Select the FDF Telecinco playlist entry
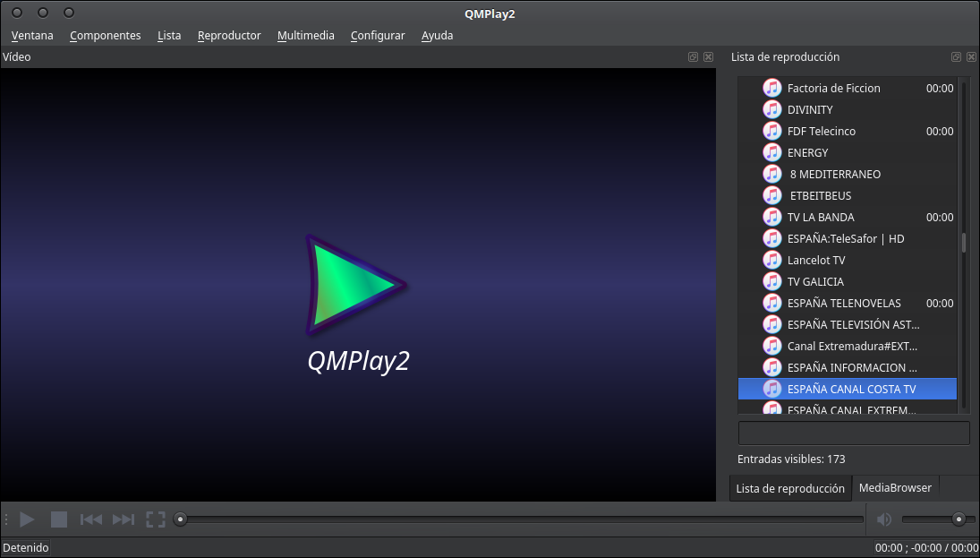This screenshot has width=980, height=558. click(x=848, y=132)
